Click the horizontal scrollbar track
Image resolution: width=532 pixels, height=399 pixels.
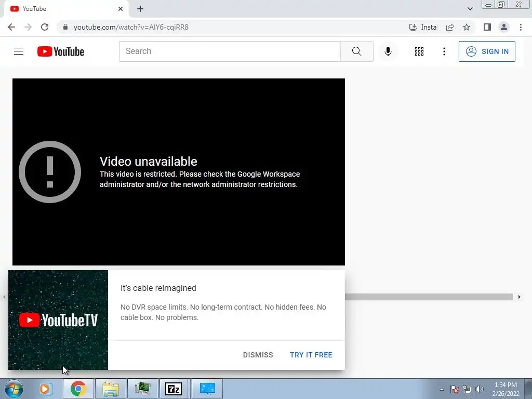429,297
